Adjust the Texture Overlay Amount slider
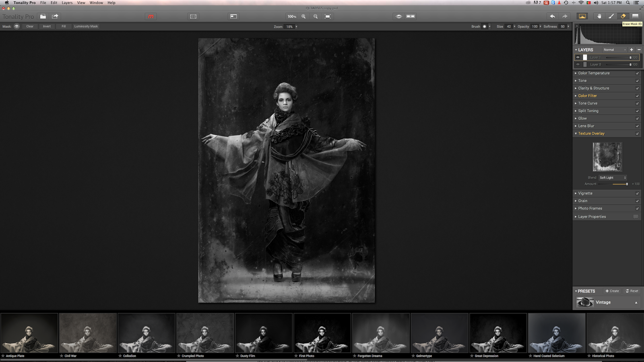Image resolution: width=644 pixels, height=362 pixels. (627, 184)
